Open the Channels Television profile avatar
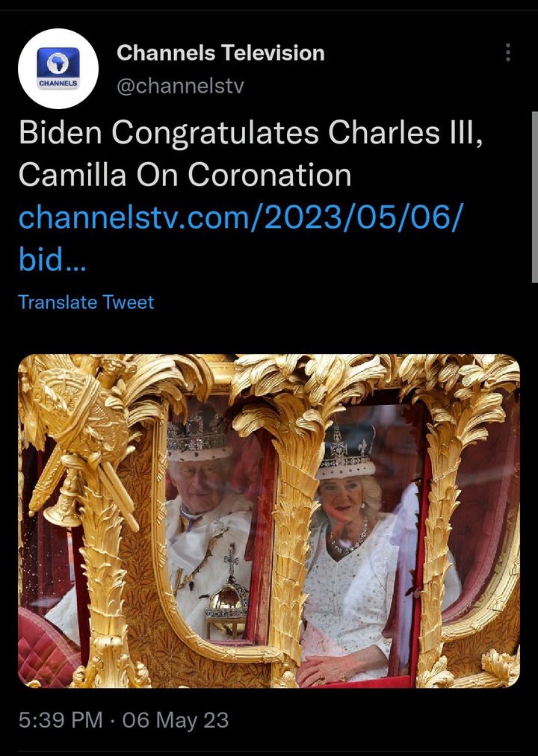This screenshot has width=538, height=756. coord(58,69)
